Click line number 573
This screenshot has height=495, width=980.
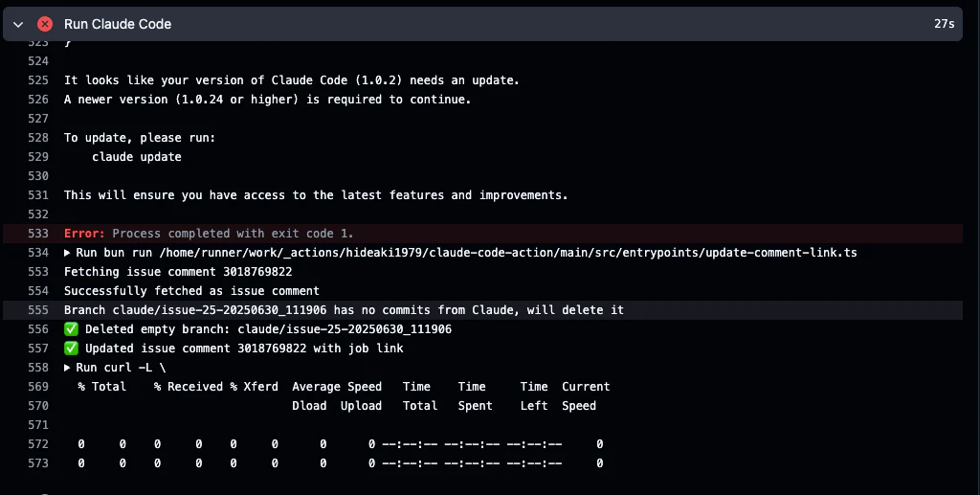[x=38, y=463]
